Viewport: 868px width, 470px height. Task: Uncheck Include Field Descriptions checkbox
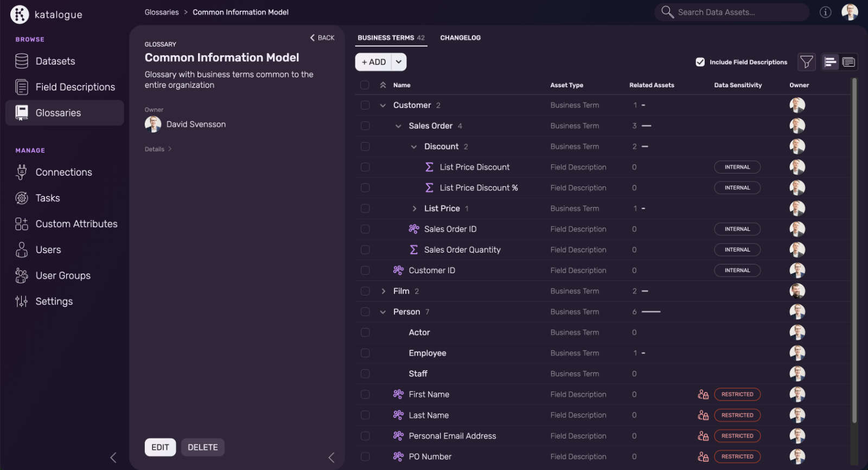[700, 62]
